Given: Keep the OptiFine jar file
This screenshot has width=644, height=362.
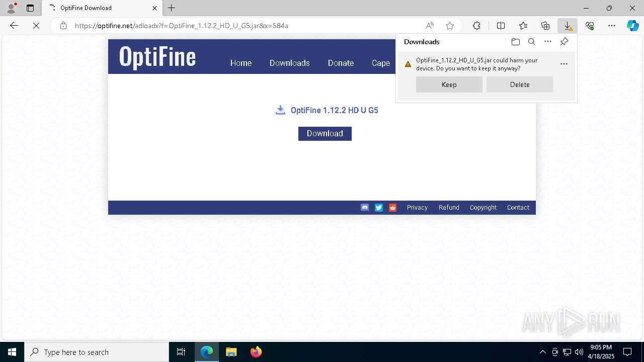Looking at the screenshot, I should (x=449, y=84).
